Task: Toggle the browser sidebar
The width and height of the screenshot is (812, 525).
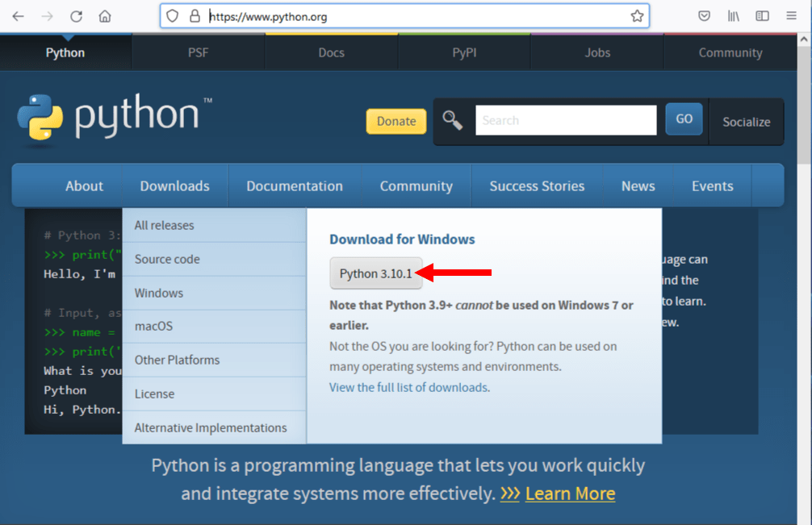Action: click(x=762, y=15)
